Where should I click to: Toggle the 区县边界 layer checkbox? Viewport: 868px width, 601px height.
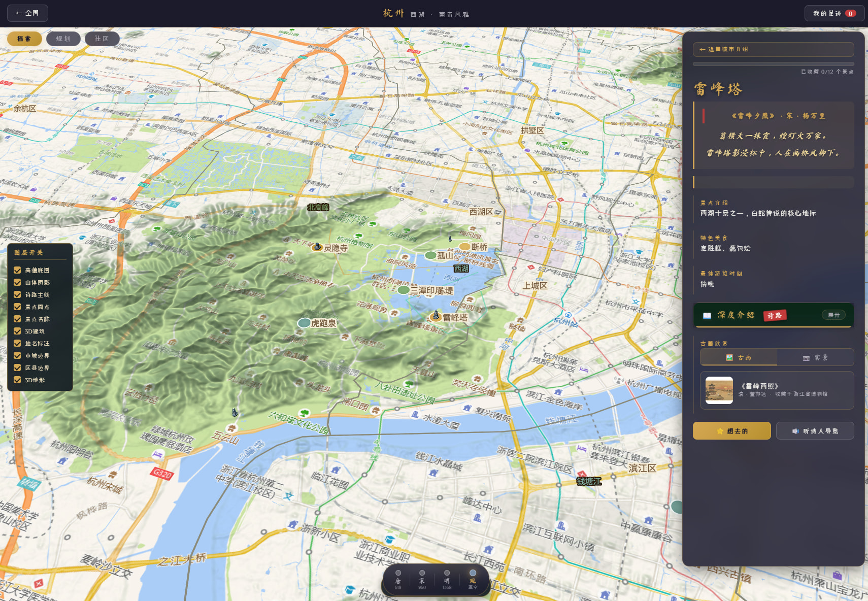(x=17, y=368)
